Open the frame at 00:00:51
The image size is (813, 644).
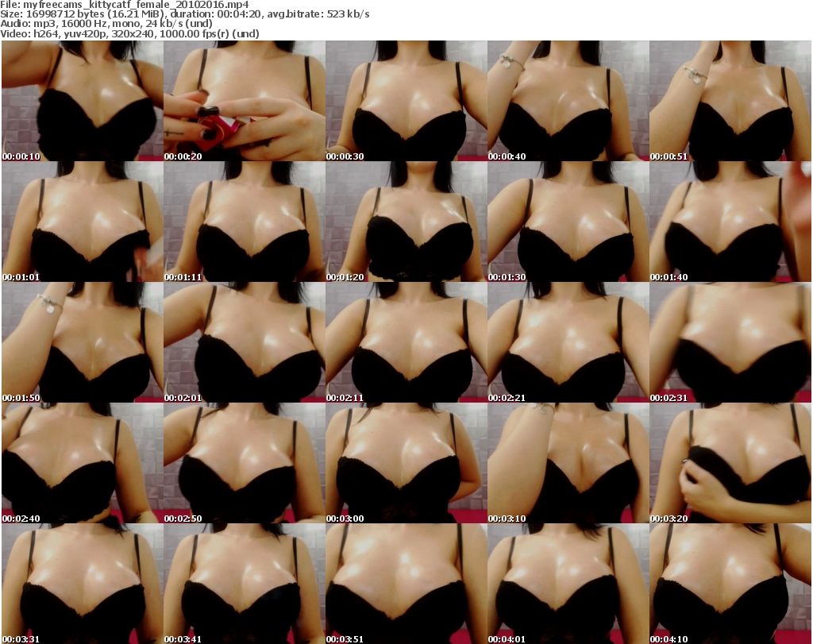pos(730,101)
